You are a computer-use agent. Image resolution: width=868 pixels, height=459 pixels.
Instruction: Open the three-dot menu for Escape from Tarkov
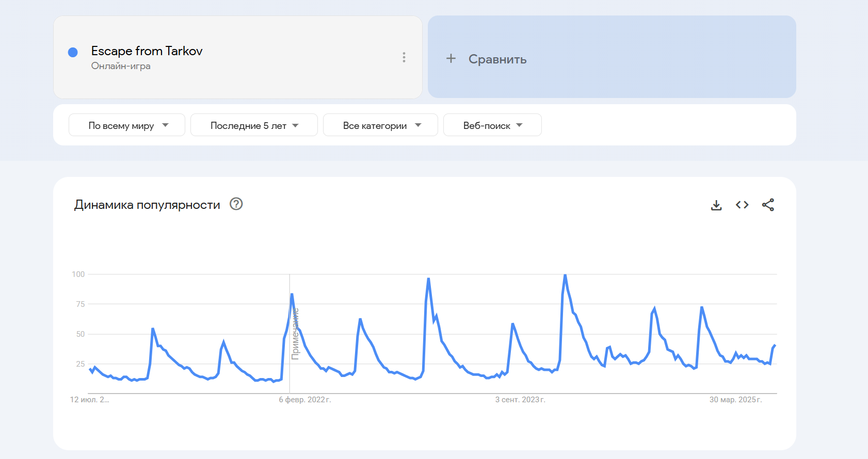coord(404,57)
